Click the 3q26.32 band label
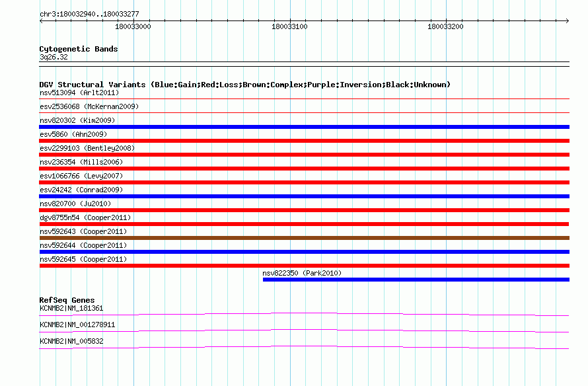The width and height of the screenshot is (588, 386). click(54, 57)
